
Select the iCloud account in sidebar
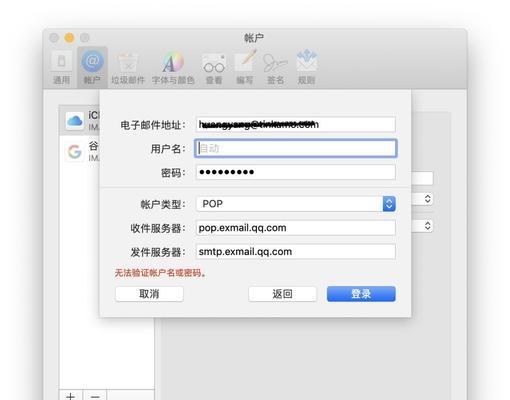(79, 121)
